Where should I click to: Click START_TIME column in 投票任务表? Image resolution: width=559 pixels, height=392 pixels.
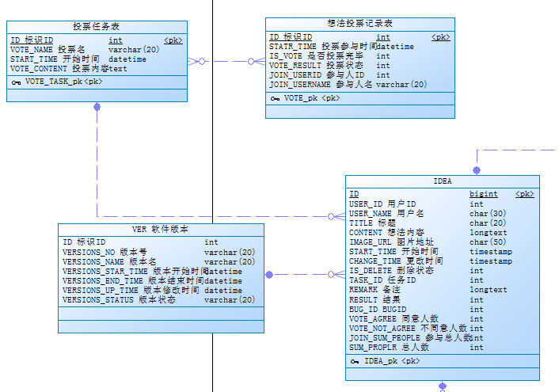55,59
